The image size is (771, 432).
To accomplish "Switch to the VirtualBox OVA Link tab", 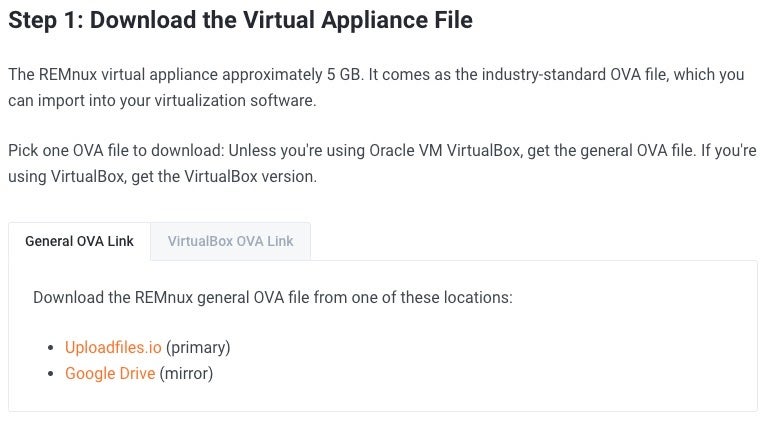I will pos(230,241).
